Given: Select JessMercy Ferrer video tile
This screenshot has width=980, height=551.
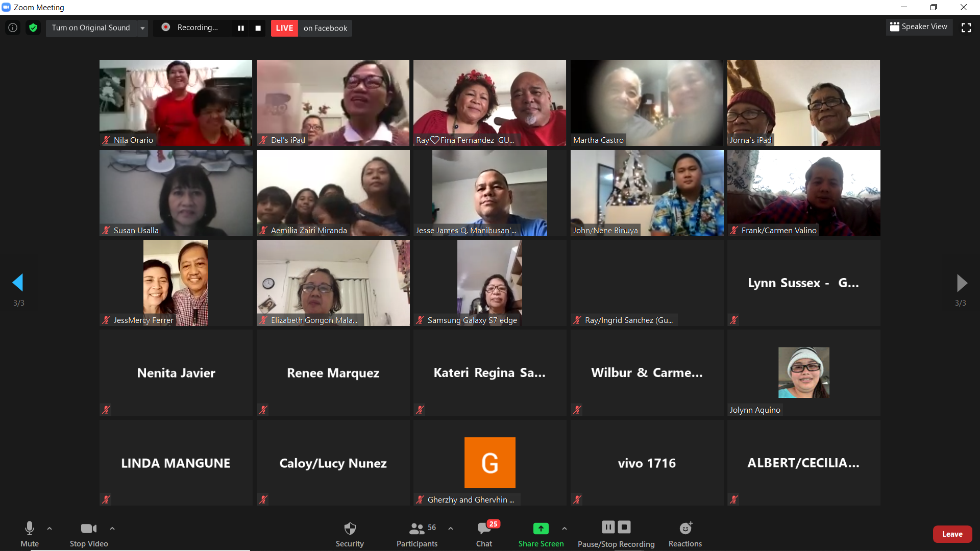Looking at the screenshot, I should click(176, 283).
